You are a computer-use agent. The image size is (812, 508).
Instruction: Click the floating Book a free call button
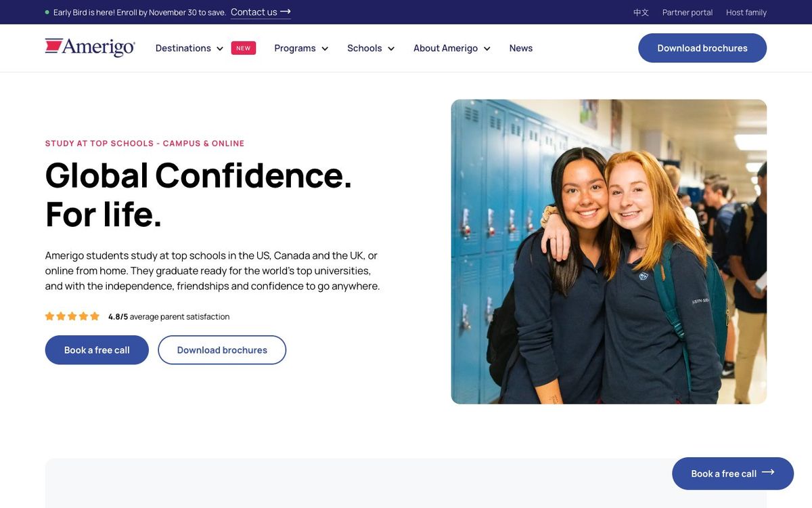733,473
